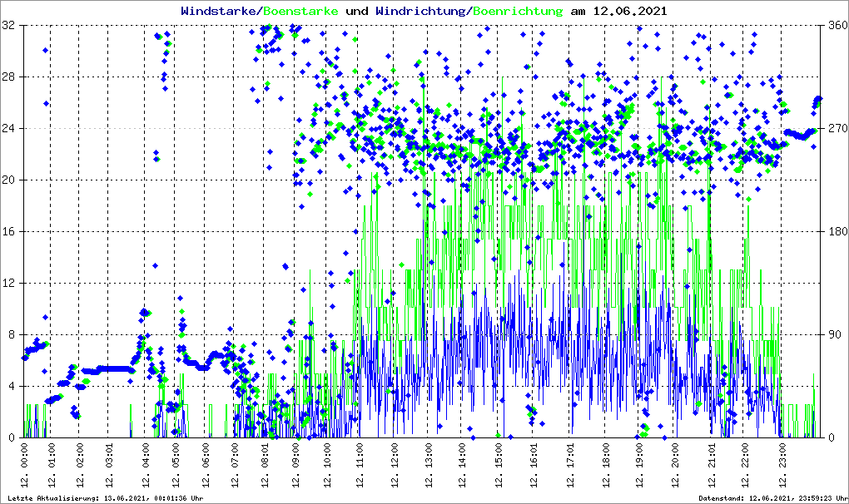This screenshot has height=504, width=849.
Task: Select the 180 degree label on right axis
Action: 835,232
